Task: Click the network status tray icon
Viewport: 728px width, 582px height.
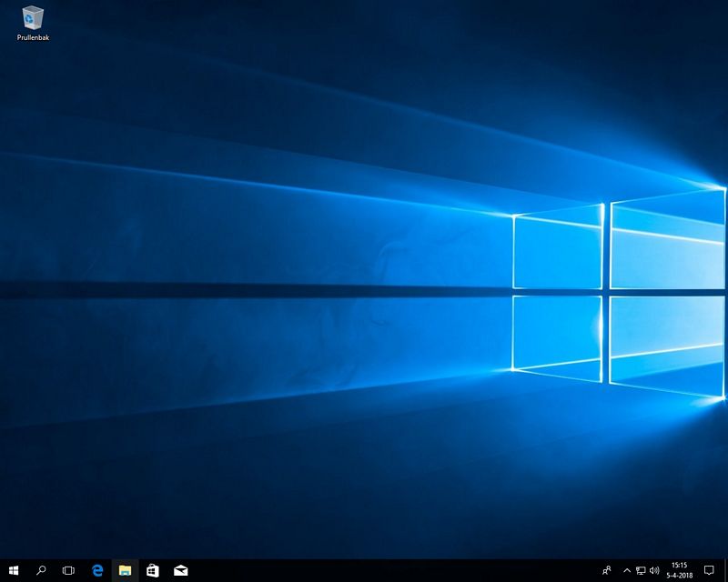Action: (641, 570)
